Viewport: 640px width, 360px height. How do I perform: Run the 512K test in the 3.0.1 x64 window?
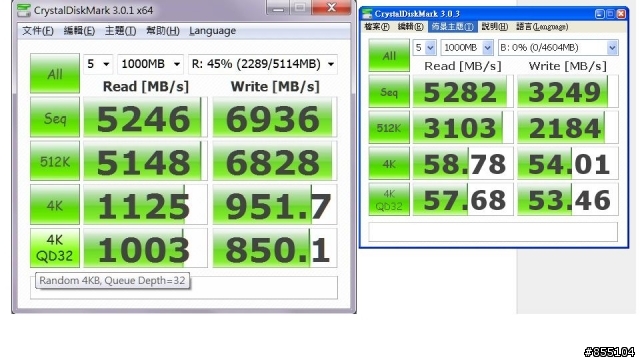point(55,161)
